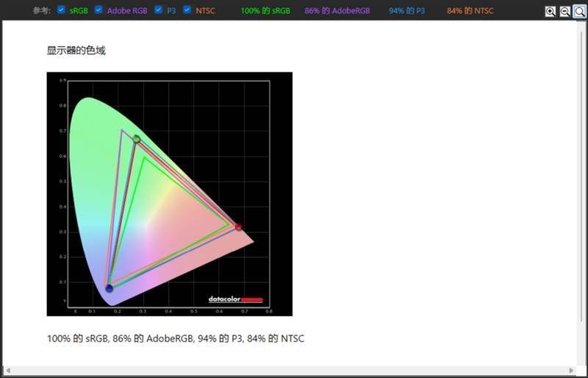Click the NTSC label in reference bar
Screen dimensions: 588x378
tap(206, 11)
